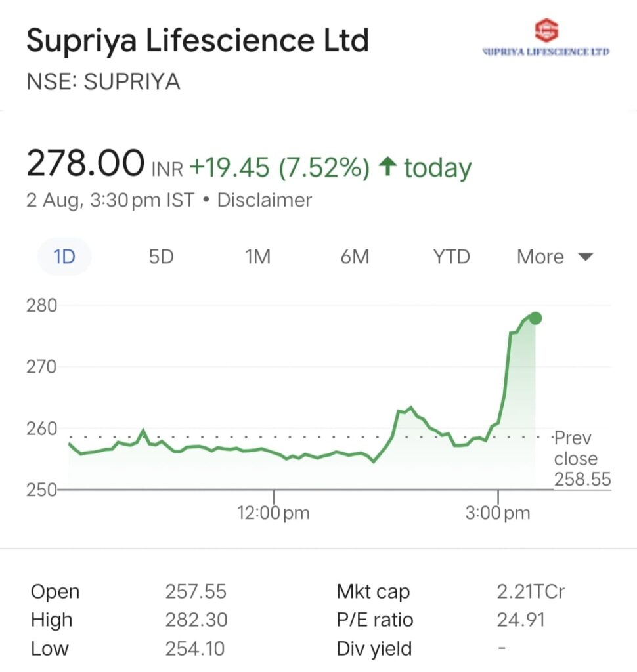This screenshot has height=672, width=637.
Task: Open the Disclaimer link
Action: click(x=264, y=200)
